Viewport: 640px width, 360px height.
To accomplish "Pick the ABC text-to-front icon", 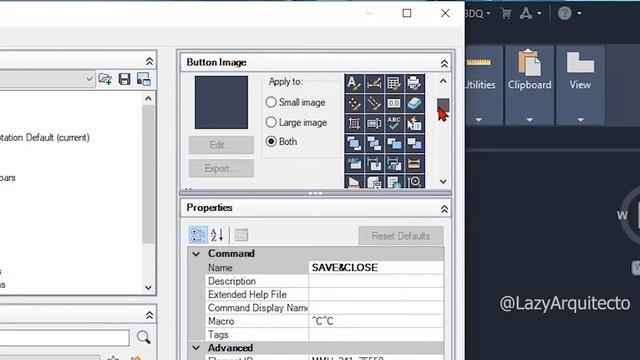I will coord(354,163).
